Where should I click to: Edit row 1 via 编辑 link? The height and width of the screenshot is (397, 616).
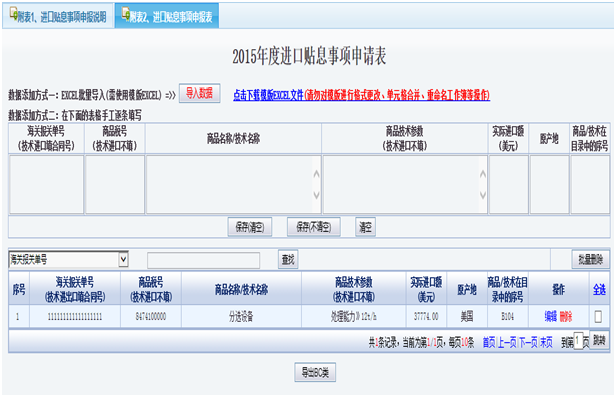550,316
